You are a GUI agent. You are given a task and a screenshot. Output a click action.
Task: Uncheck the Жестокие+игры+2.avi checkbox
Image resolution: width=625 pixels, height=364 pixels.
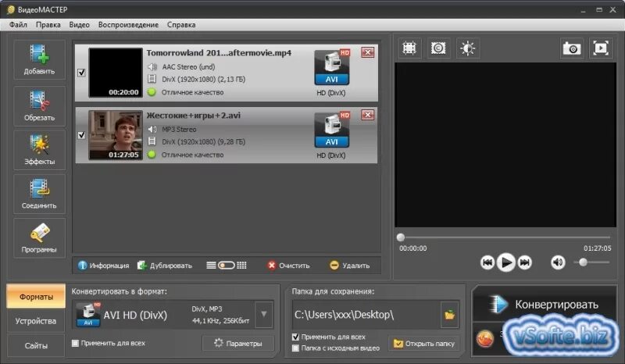click(x=81, y=135)
